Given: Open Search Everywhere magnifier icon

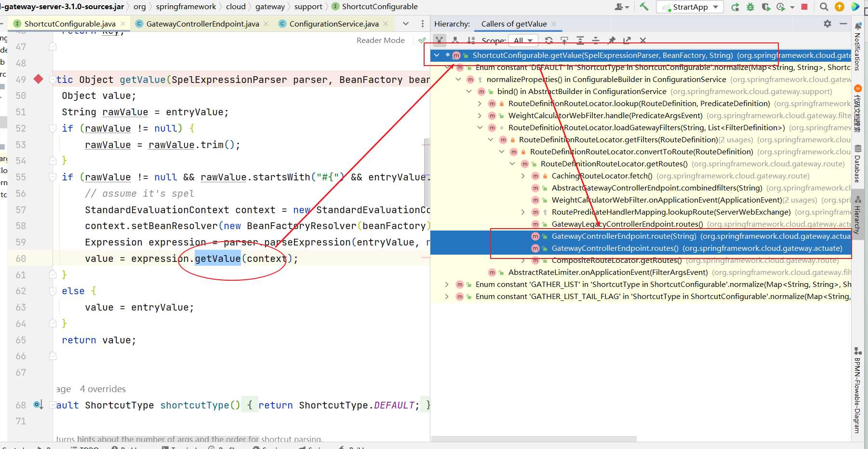Looking at the screenshot, I should (824, 7).
